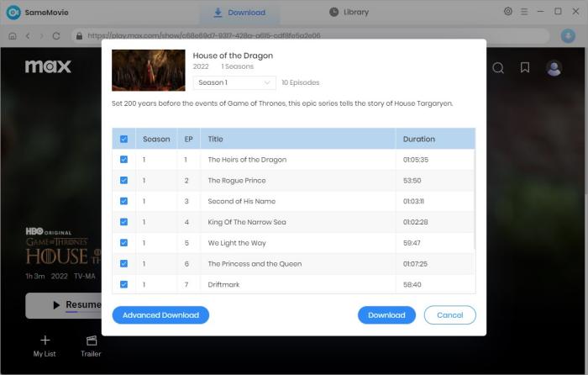Screen dimensions: 588x375
Task: Click the browser home icon
Action: click(x=13, y=36)
